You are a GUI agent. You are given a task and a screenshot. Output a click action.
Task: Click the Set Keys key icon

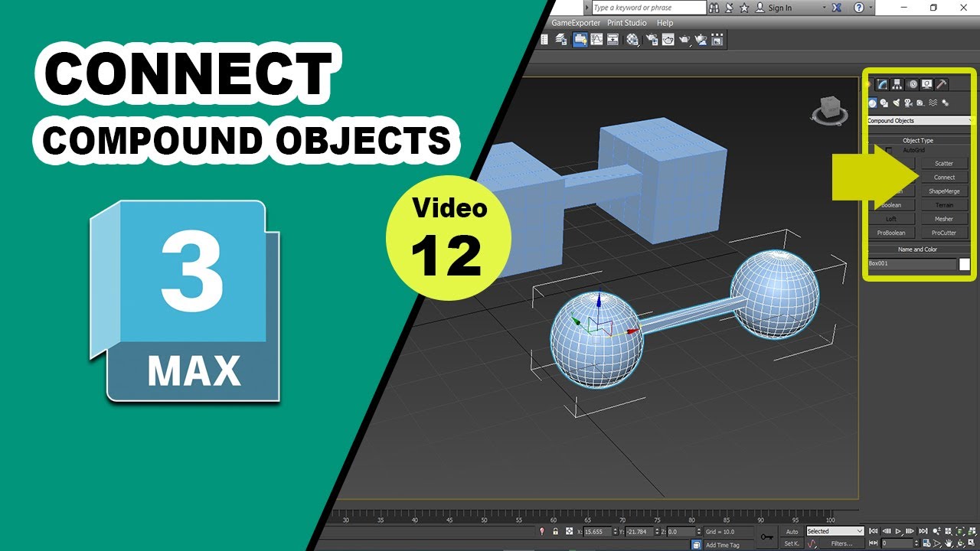click(767, 537)
